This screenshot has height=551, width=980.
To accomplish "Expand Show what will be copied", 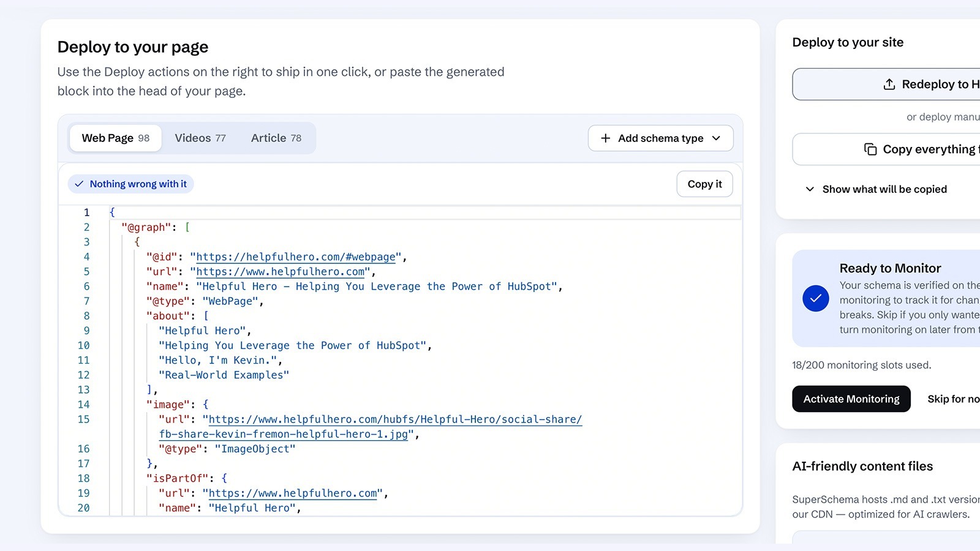I will [x=876, y=189].
